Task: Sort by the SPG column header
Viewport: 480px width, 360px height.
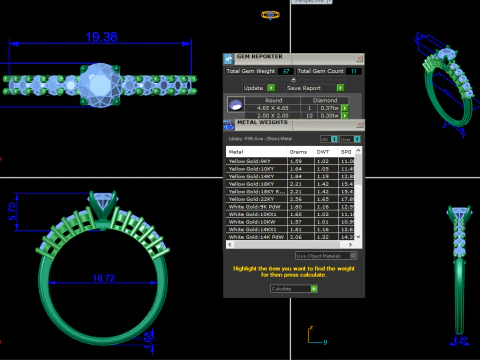Action: coord(346,152)
